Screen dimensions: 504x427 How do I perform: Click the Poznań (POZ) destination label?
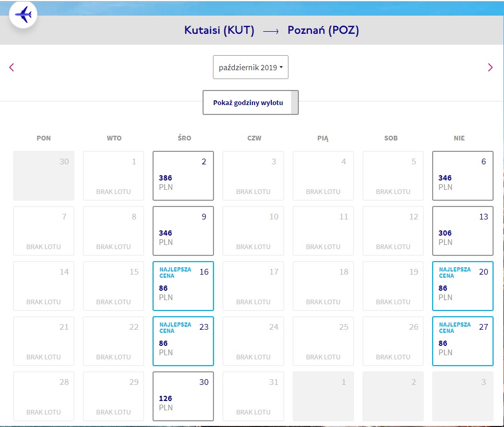click(x=323, y=30)
